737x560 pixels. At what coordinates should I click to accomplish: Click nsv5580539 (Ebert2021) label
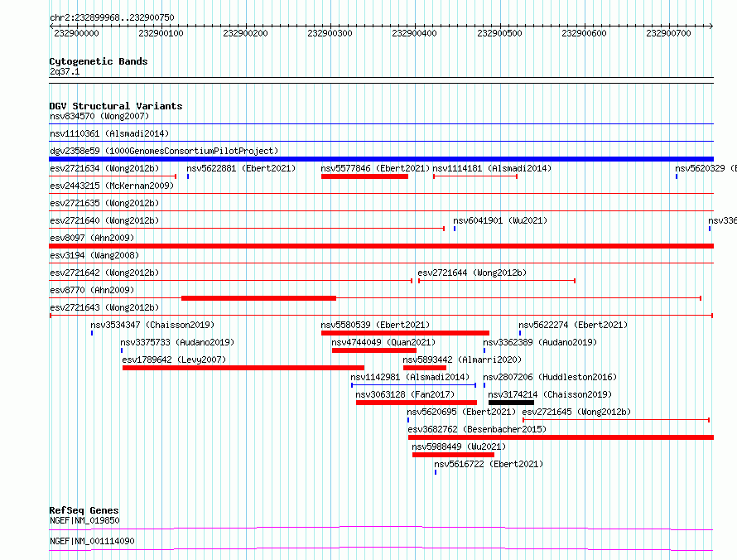tap(375, 325)
